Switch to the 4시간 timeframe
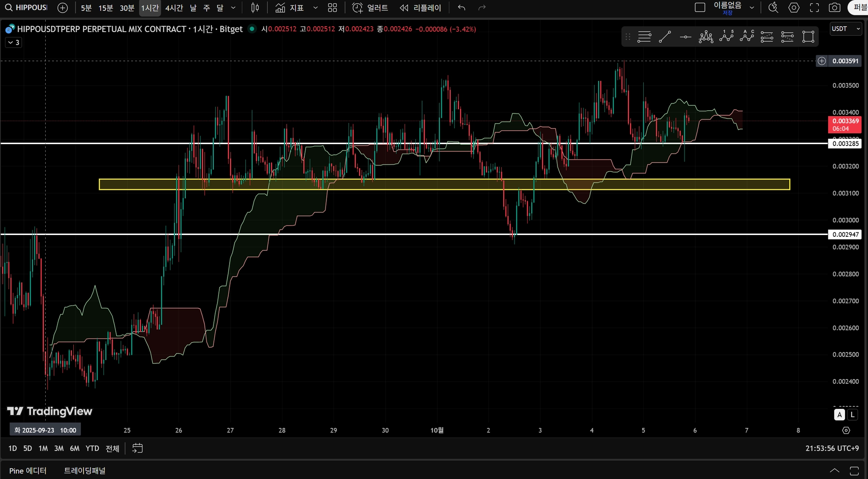The width and height of the screenshot is (868, 479). pos(174,8)
